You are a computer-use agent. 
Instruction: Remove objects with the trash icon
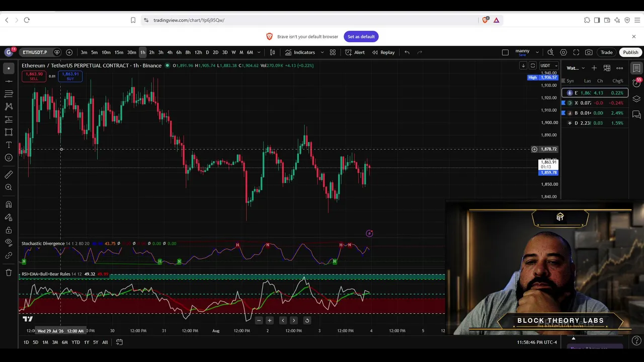[x=9, y=273]
